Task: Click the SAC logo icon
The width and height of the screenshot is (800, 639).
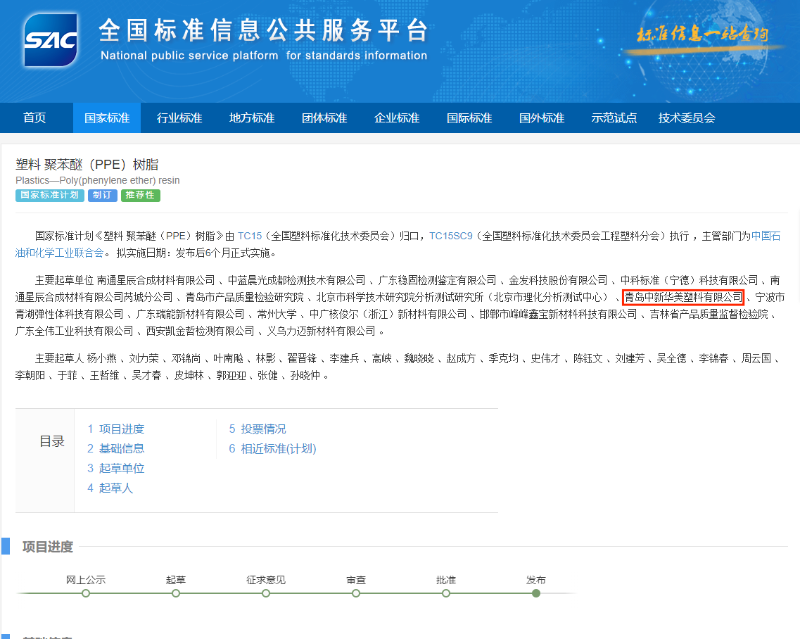Action: pos(50,40)
